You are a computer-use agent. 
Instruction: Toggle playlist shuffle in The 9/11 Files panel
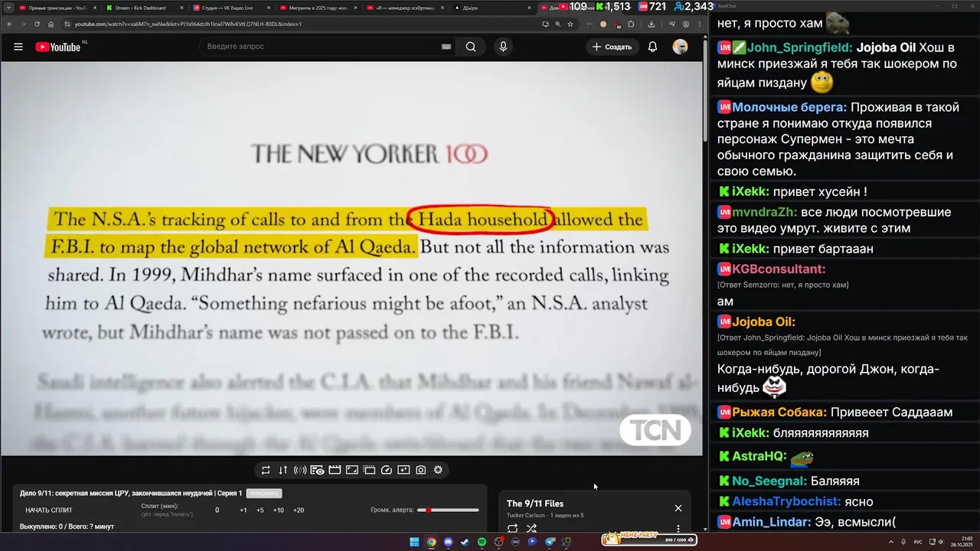tap(531, 528)
